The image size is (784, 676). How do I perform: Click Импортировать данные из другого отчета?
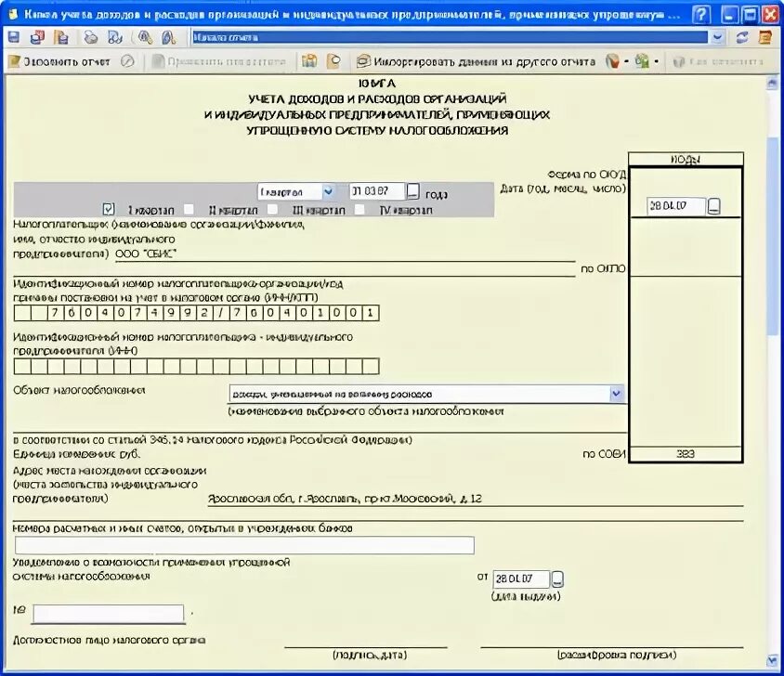(476, 61)
